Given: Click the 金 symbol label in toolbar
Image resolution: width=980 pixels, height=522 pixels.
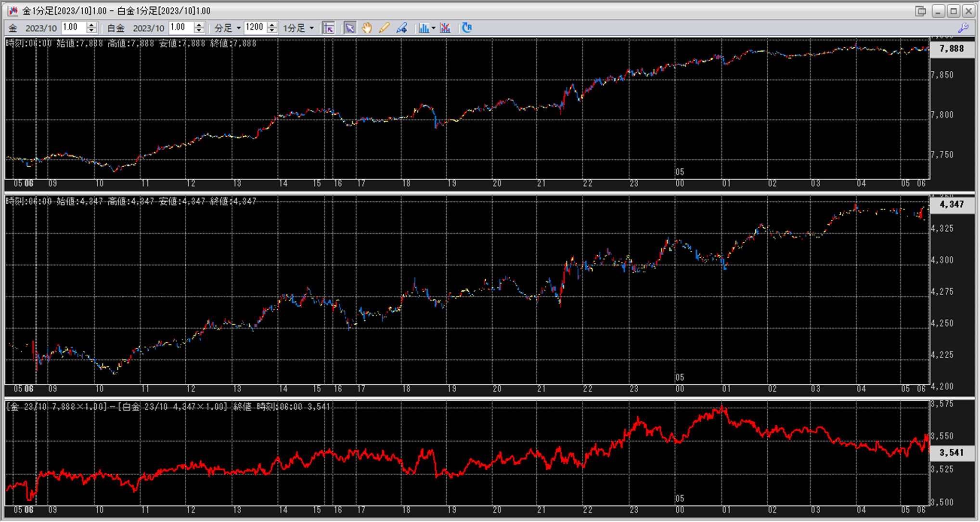Looking at the screenshot, I should [13, 28].
